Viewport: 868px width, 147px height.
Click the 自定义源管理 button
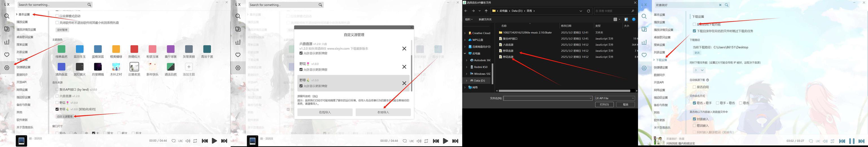point(65,116)
